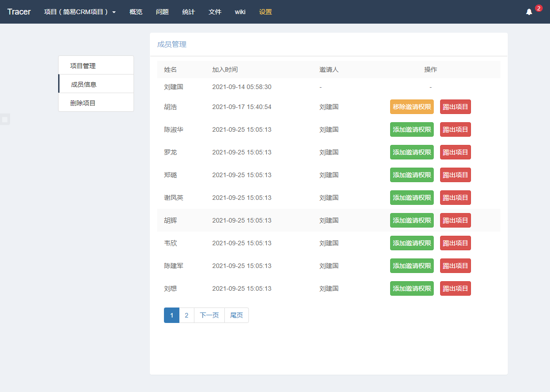Open the 问题 section
550x392 pixels.
point(162,12)
